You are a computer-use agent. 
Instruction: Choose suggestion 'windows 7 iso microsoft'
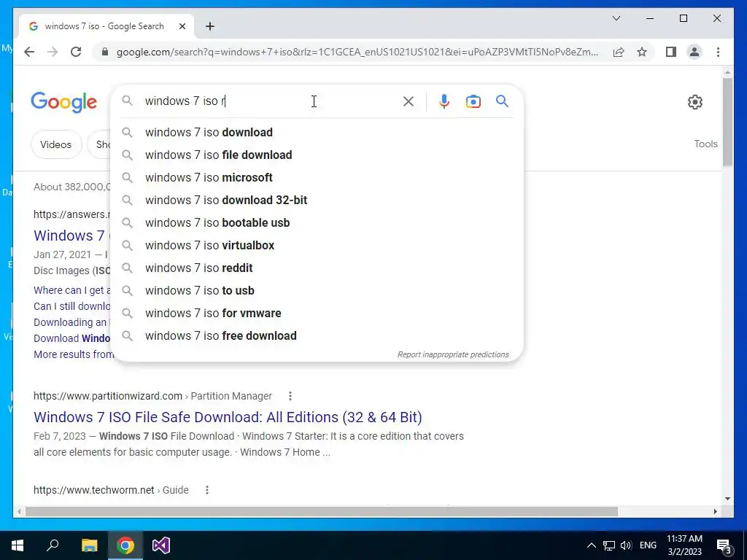coord(317,178)
